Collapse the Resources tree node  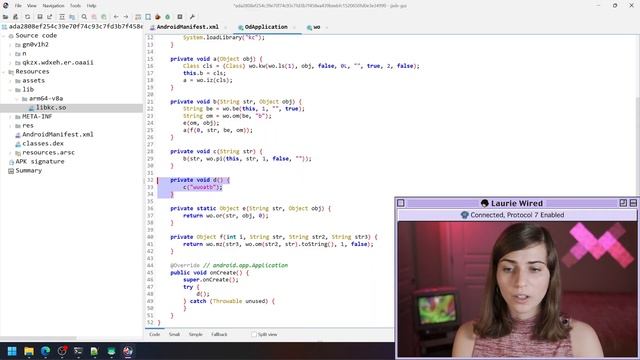pos(4,72)
